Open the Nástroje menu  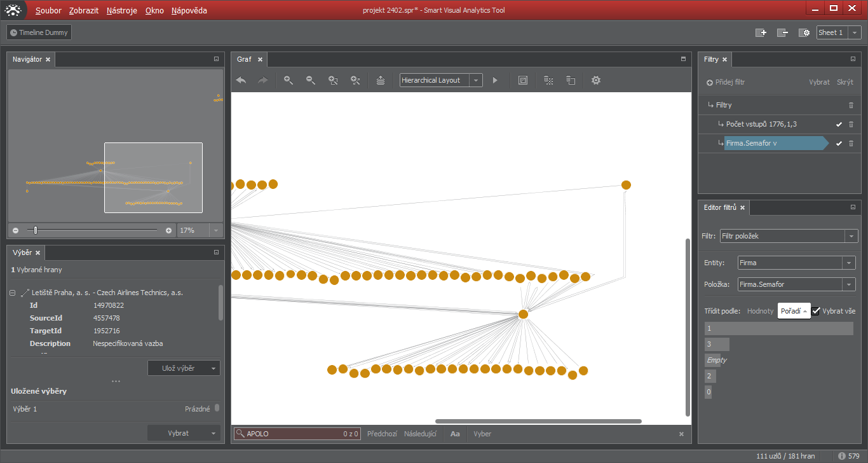coord(121,11)
